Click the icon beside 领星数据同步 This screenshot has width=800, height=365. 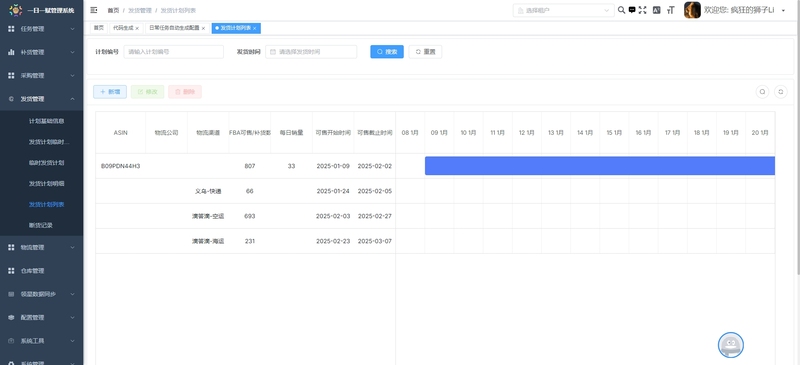[11, 294]
